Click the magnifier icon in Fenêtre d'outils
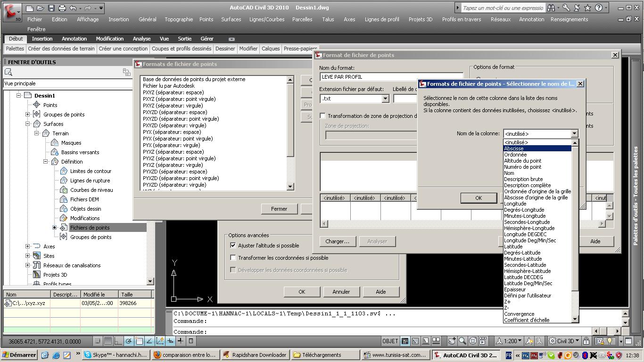Viewport: 644px width, 362px height. pos(8,72)
